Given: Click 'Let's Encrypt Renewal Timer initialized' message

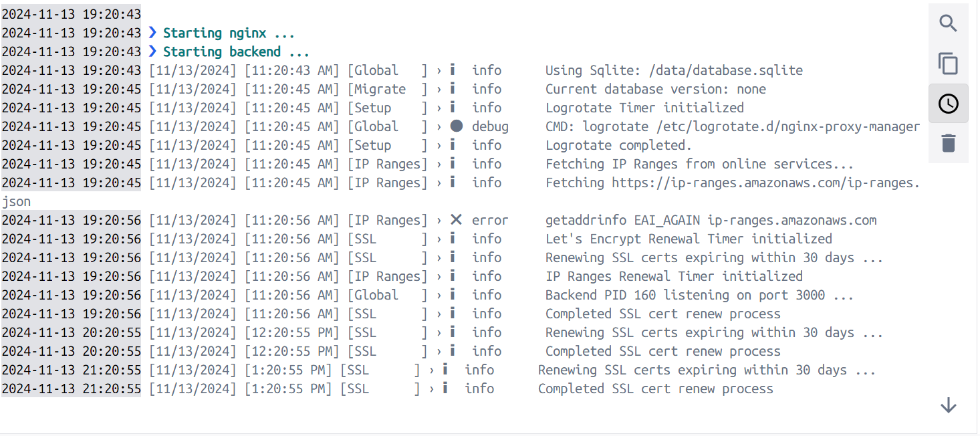Looking at the screenshot, I should (689, 239).
